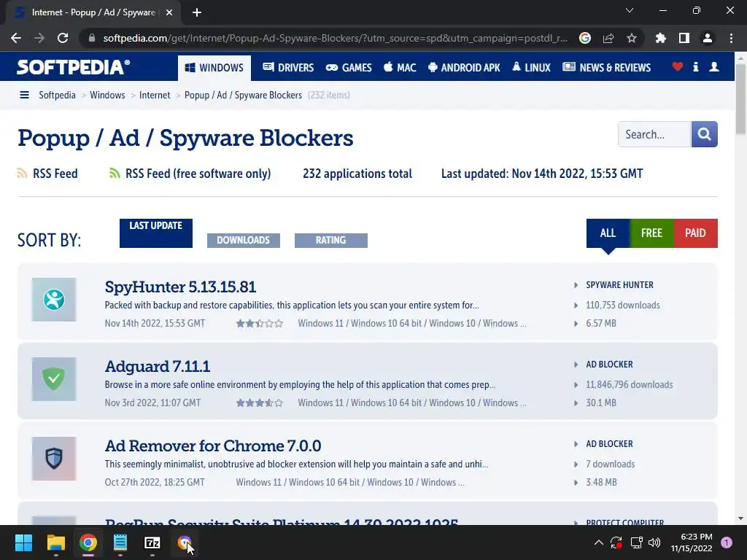Click Adguard's AD BLOCKER tag
Viewport: 747px width, 560px height.
(609, 365)
